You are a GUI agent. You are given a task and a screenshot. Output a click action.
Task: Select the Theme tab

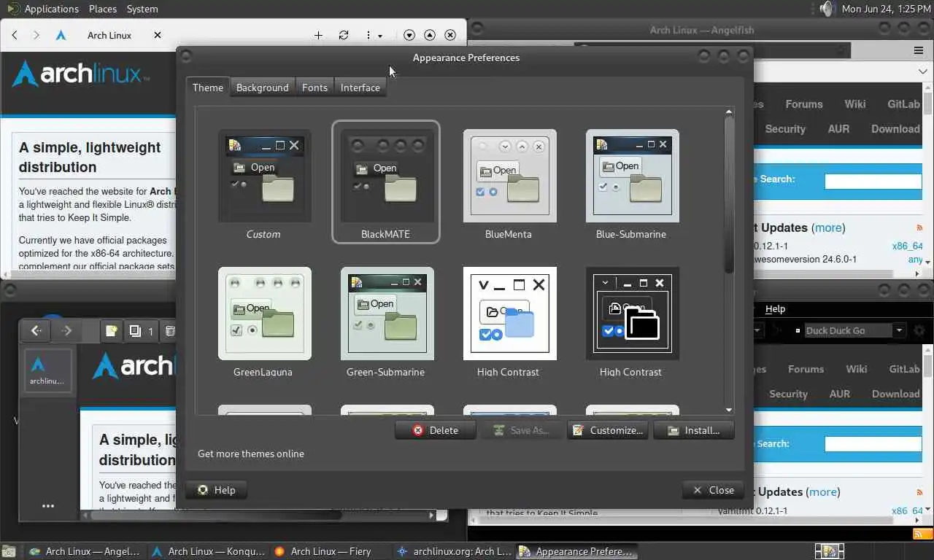click(208, 87)
